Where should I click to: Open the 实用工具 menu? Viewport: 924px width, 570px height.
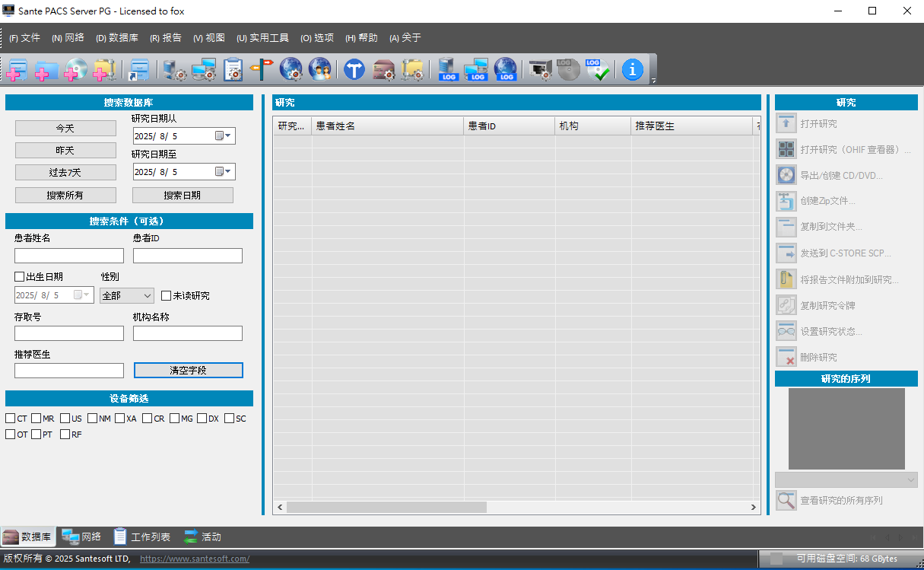click(x=262, y=38)
